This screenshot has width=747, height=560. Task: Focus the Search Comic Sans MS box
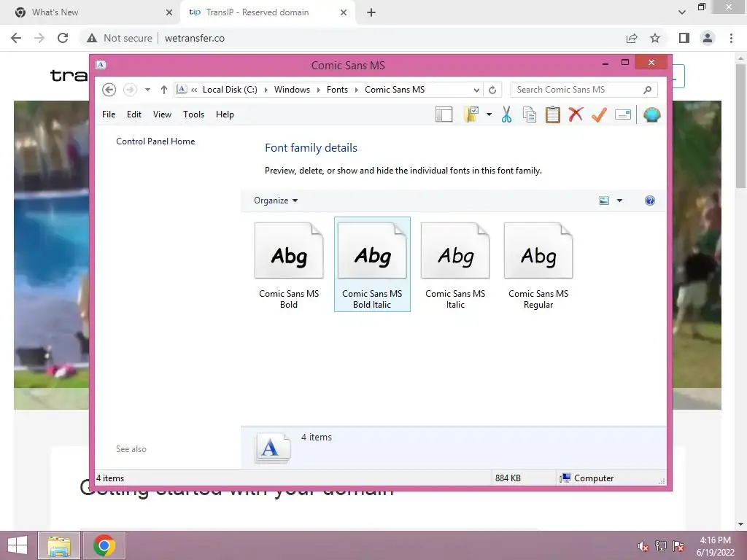click(x=584, y=90)
